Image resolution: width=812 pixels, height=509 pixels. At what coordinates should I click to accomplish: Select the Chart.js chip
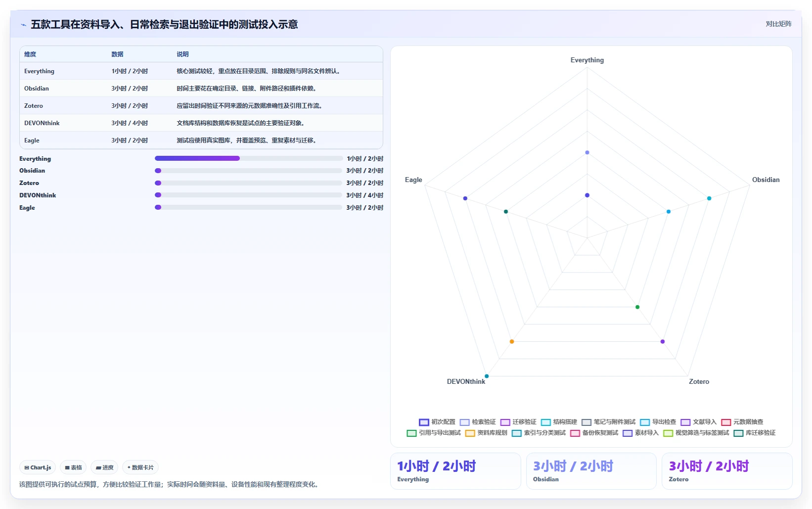pyautogui.click(x=38, y=467)
